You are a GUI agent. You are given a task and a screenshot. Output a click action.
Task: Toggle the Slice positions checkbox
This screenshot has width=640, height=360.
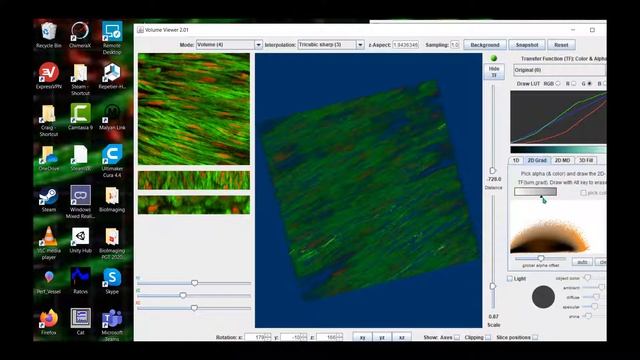(x=535, y=337)
